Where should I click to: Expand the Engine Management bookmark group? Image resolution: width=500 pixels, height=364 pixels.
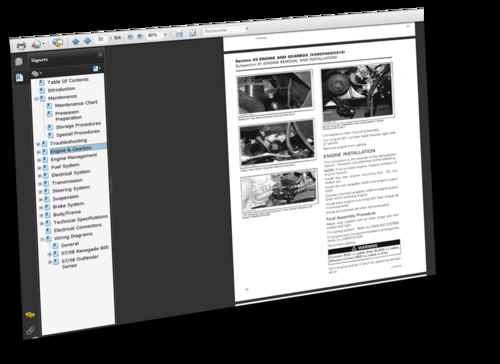[x=39, y=160]
